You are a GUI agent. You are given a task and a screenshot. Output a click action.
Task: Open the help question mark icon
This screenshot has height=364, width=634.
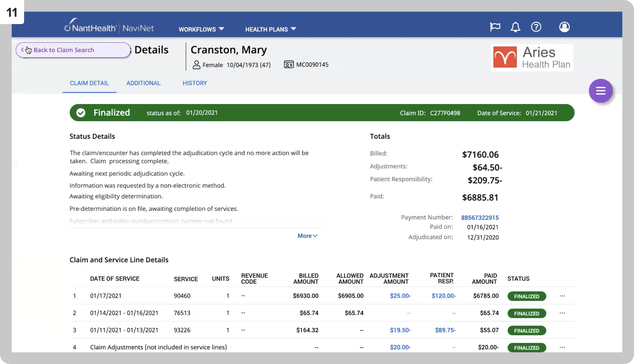click(536, 27)
